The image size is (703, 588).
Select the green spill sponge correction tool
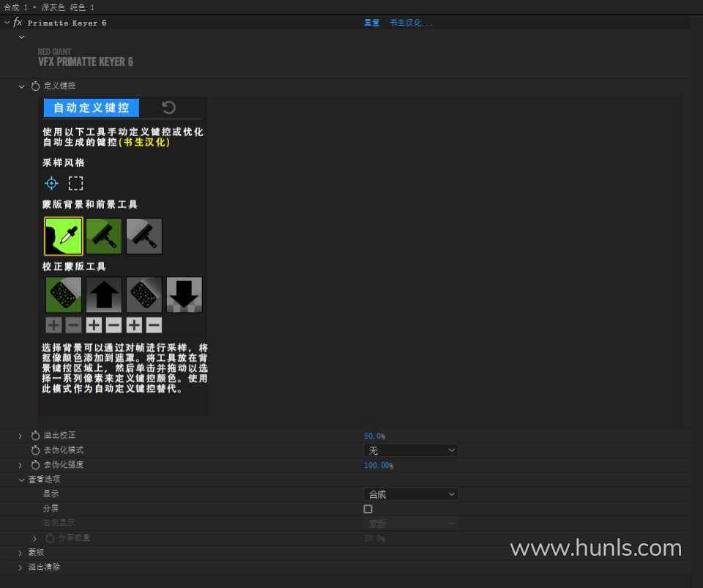pos(64,294)
